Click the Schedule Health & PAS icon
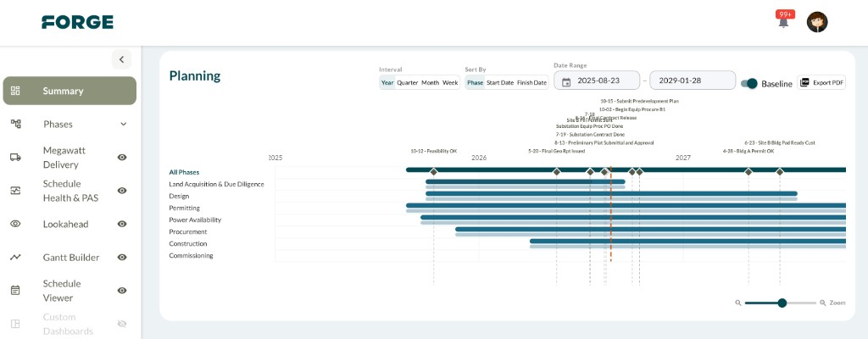Image resolution: width=868 pixels, height=339 pixels. click(x=15, y=191)
